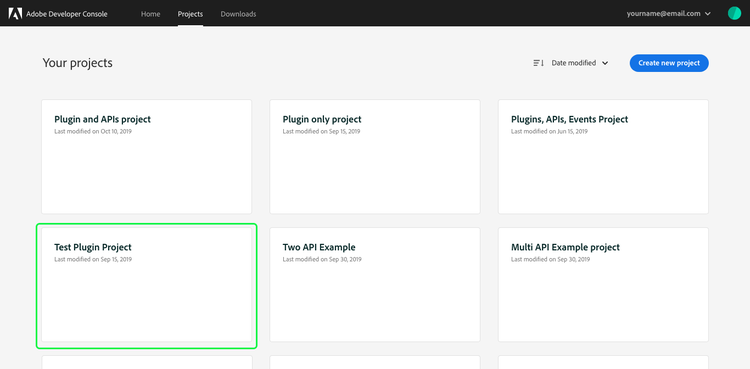Click the Test Plugin Project title
This screenshot has width=750, height=369.
click(x=93, y=247)
